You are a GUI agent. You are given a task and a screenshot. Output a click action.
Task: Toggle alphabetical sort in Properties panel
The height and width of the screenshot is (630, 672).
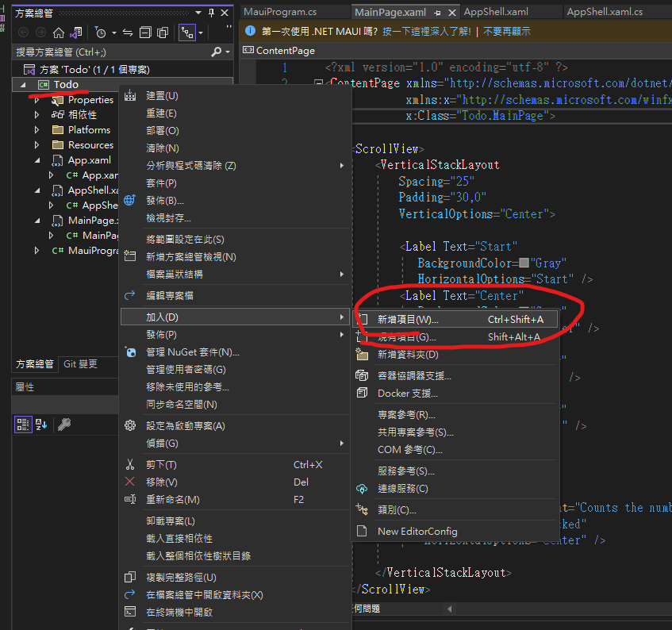pyautogui.click(x=41, y=424)
